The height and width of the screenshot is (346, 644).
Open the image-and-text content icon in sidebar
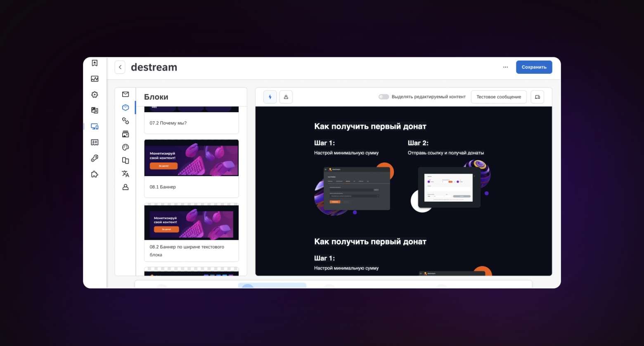click(x=95, y=110)
